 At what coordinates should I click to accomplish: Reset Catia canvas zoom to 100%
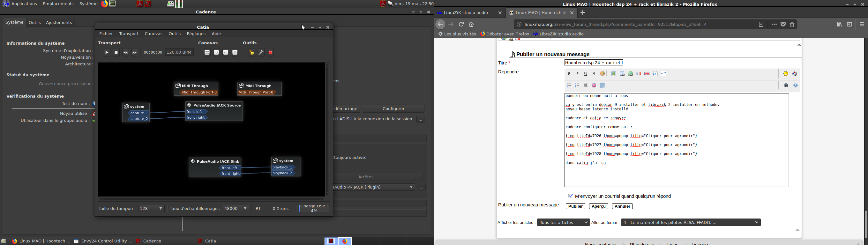(x=235, y=53)
